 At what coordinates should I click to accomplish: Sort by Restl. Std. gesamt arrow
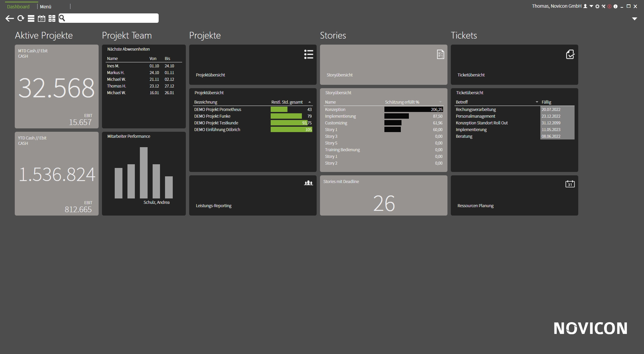pos(310,102)
